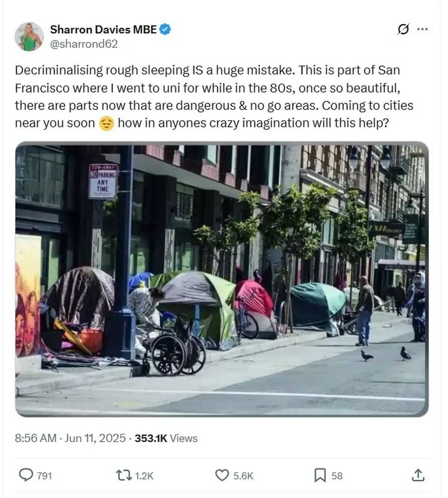Image resolution: width=448 pixels, height=498 pixels.
Task: Click the Grok slashed-circle icon
Action: [403, 29]
